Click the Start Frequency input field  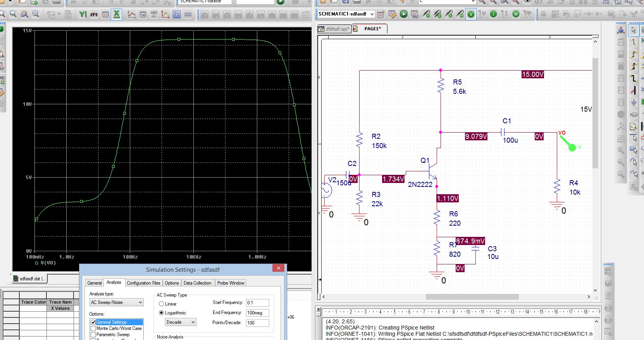click(257, 303)
